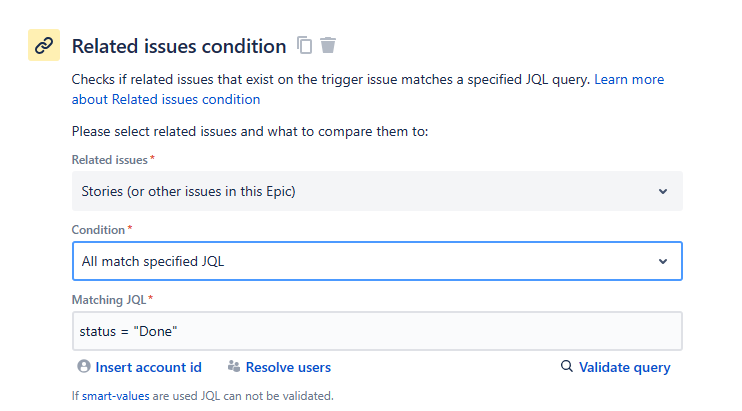Open the smart-values help link
Viewport: 742px width, 411px height.
pyautogui.click(x=115, y=396)
